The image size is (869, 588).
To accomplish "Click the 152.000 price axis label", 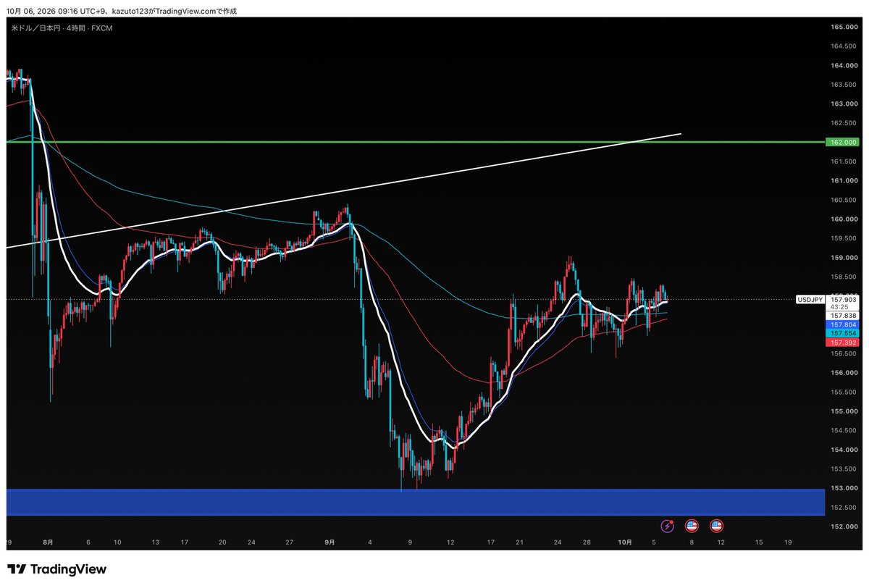I will (x=844, y=526).
